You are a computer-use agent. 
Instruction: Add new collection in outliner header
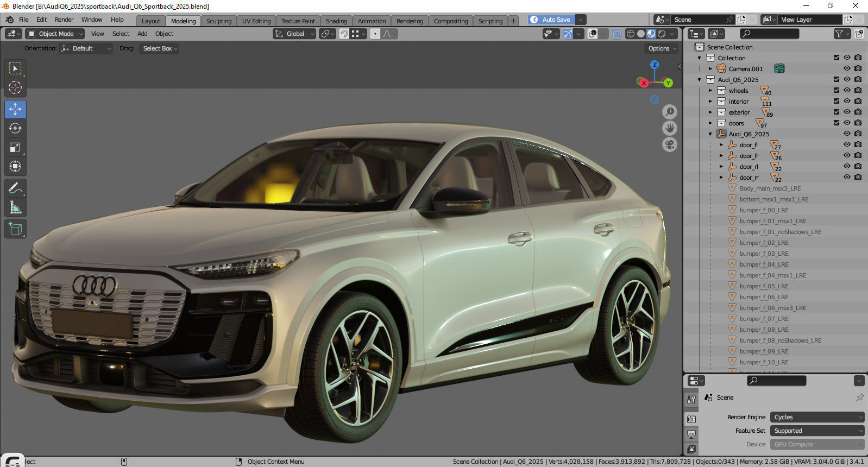point(859,34)
